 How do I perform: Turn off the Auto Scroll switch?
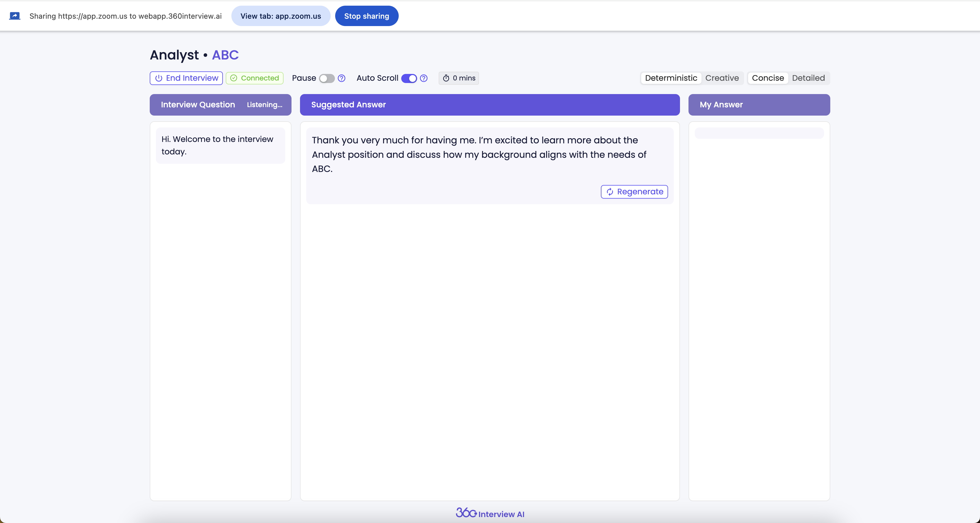[409, 78]
